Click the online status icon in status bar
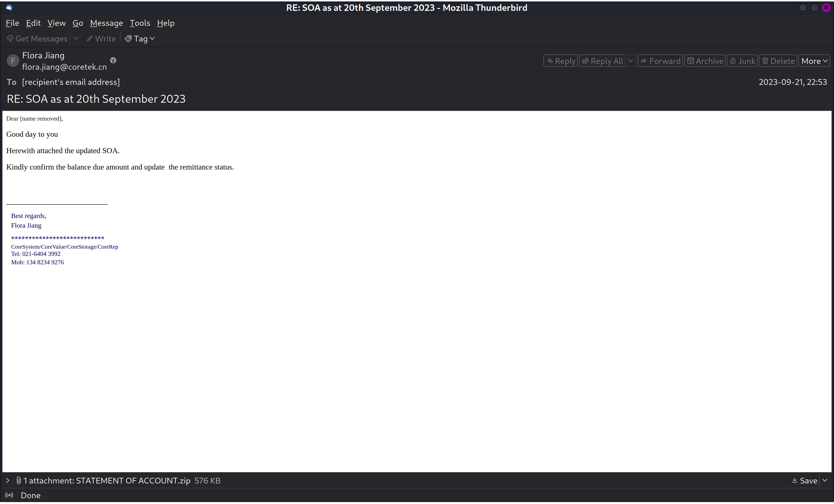The image size is (834, 504). 9,495
